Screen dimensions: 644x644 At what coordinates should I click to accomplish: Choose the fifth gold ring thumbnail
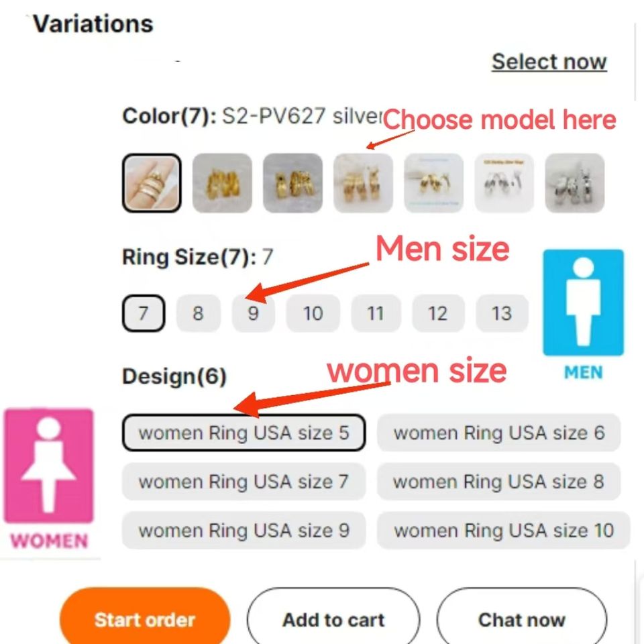434,183
